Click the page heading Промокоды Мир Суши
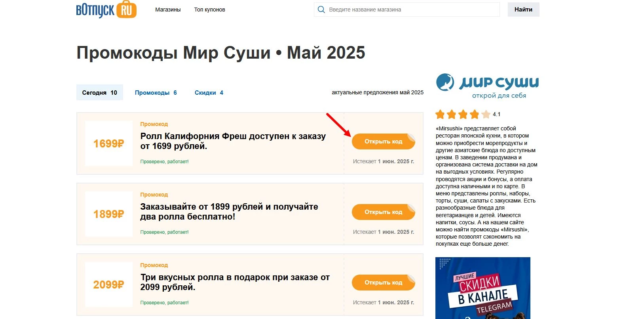The image size is (644, 319). click(x=221, y=53)
